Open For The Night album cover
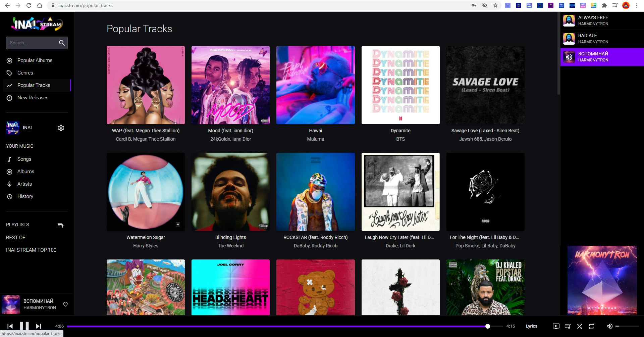644x337 pixels. (x=485, y=192)
